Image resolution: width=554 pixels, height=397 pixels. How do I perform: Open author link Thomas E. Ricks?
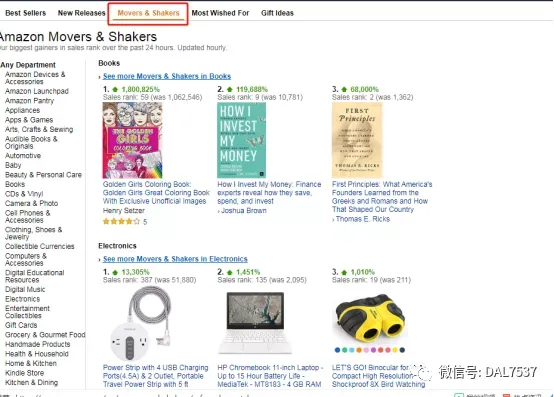(363, 219)
